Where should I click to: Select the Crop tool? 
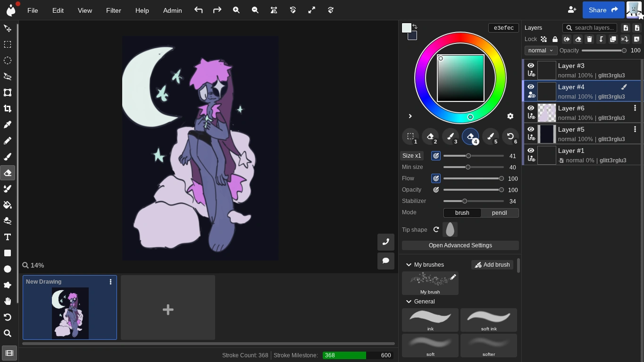click(8, 108)
